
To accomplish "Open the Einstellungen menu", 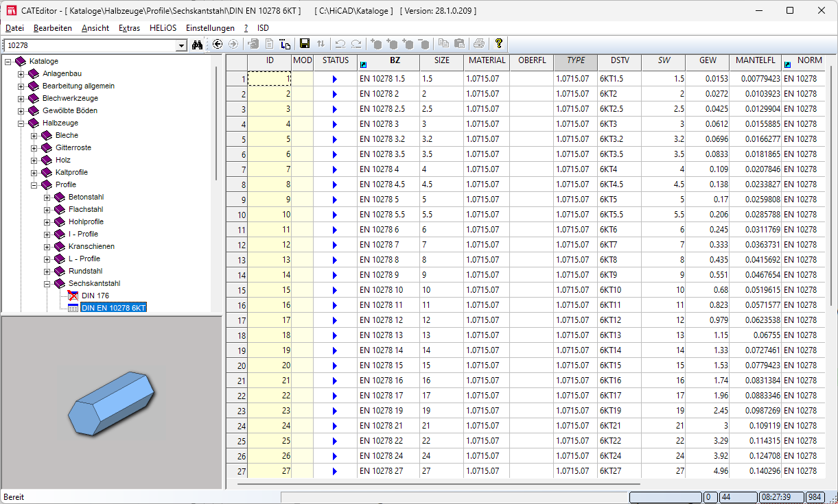I will [210, 28].
